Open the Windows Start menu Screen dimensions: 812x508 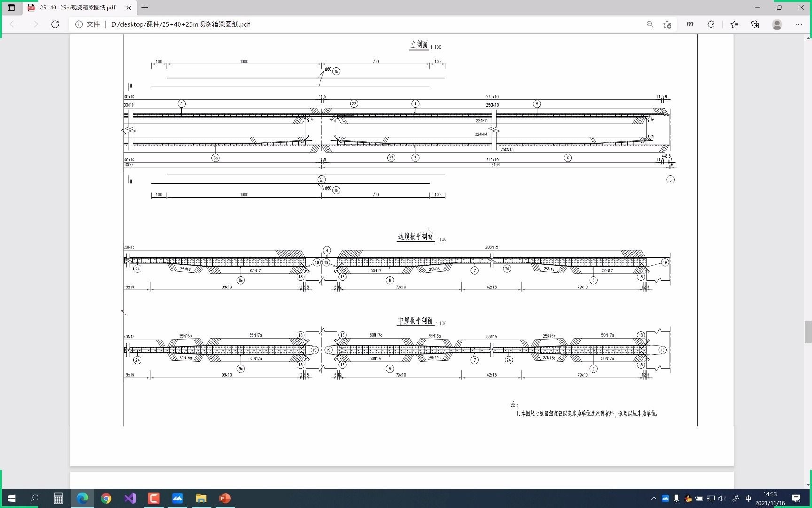(11, 499)
